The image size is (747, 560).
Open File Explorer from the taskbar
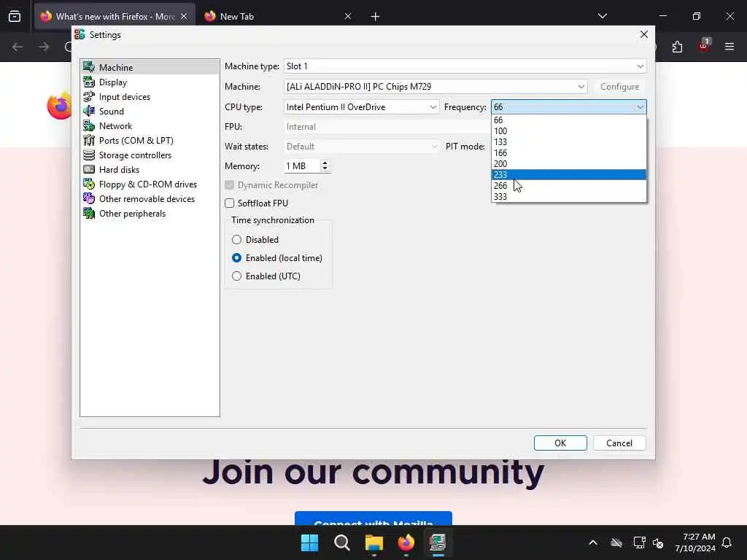[x=374, y=542]
